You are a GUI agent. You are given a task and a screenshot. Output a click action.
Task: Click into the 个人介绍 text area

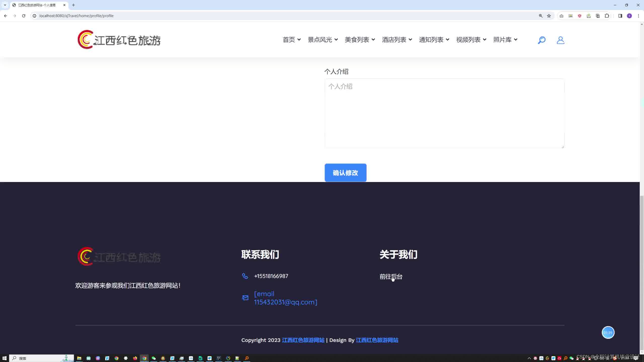tap(444, 113)
